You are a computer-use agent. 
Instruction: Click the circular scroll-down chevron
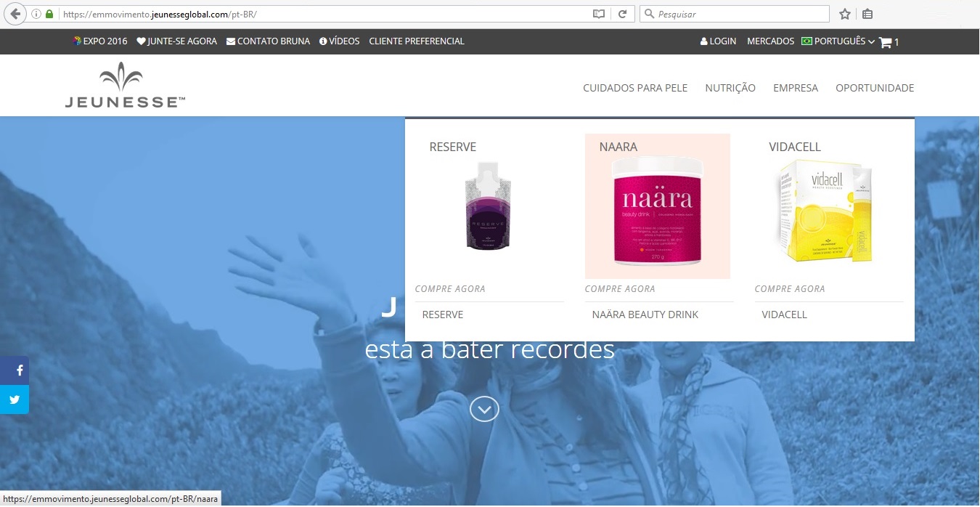tap(484, 409)
